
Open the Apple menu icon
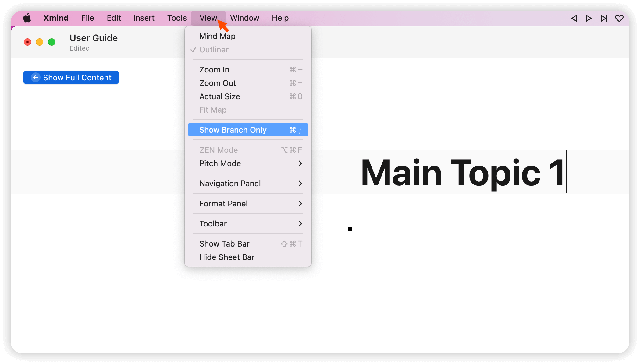click(27, 18)
